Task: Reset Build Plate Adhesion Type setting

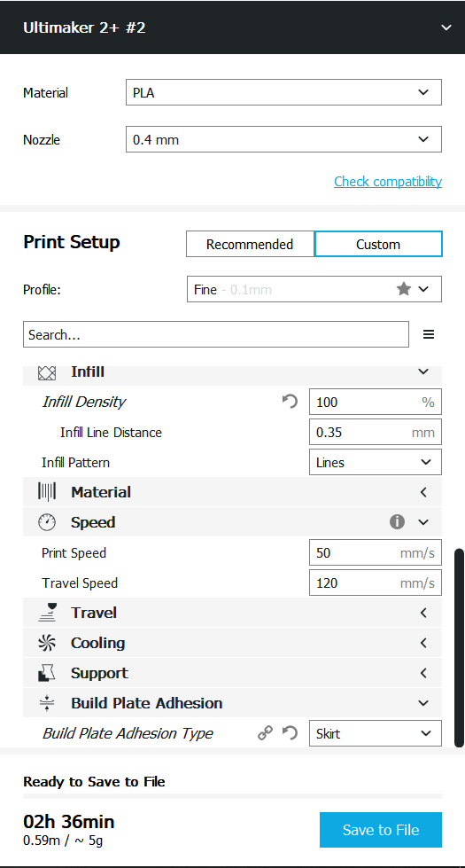Action: [x=290, y=733]
